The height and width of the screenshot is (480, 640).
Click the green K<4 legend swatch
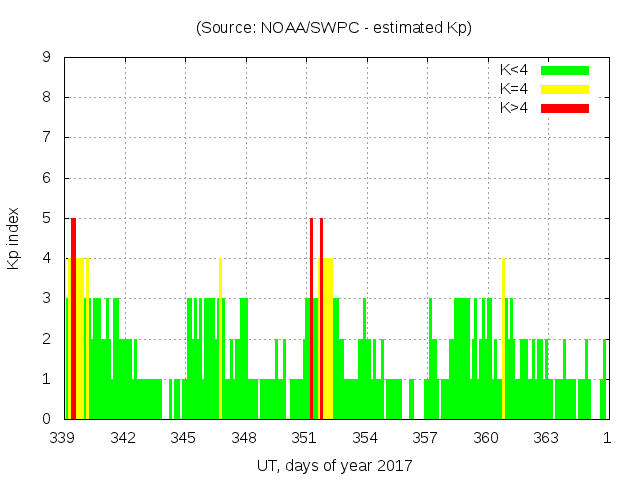coord(565,70)
